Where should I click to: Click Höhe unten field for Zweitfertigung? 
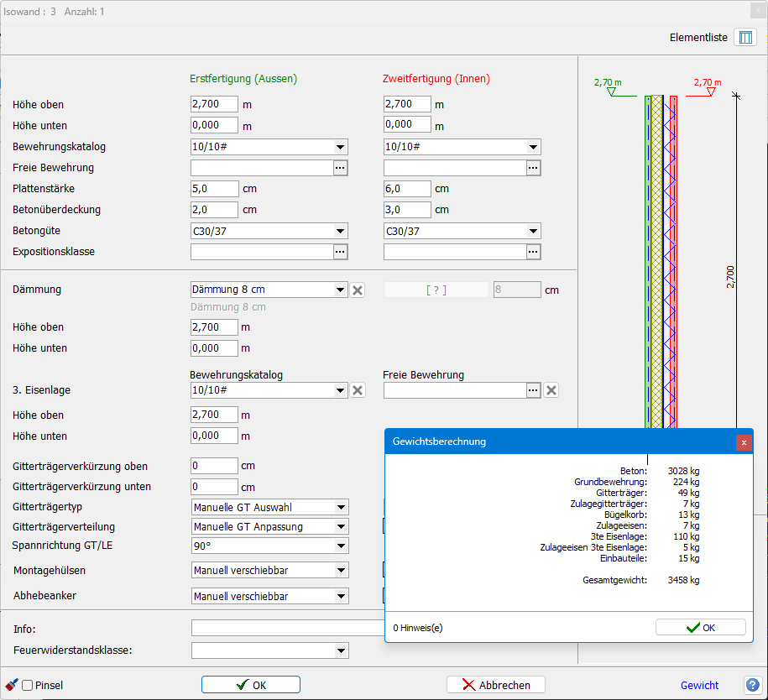click(407, 124)
